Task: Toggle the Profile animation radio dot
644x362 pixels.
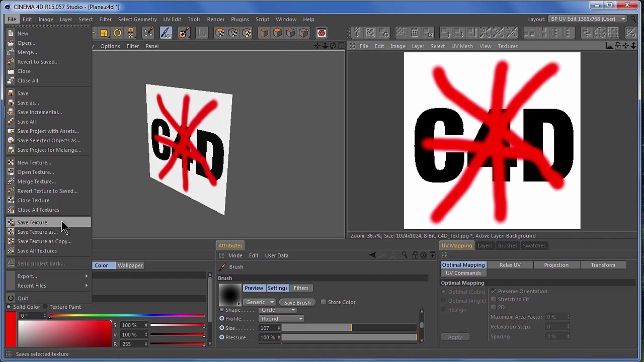Action: click(222, 319)
